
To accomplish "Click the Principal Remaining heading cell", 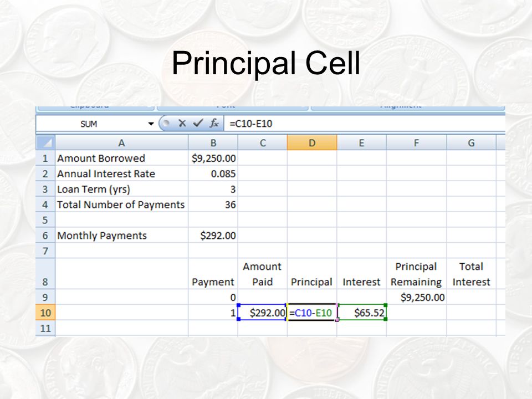I will pos(417,274).
